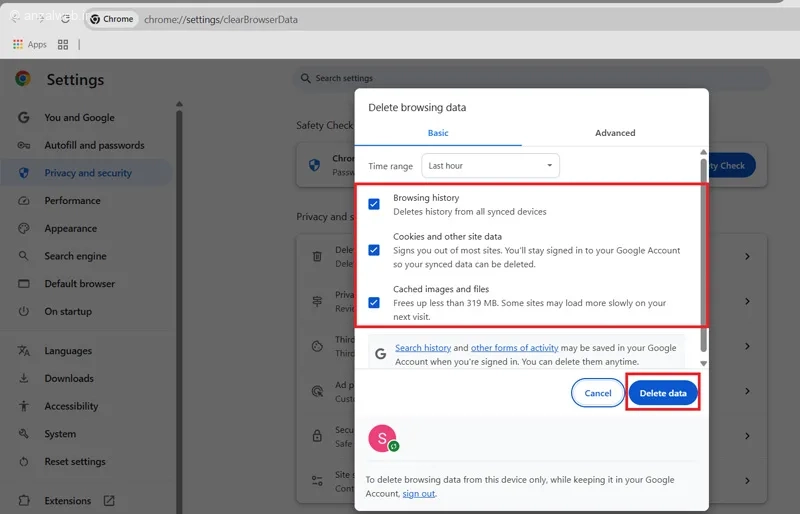800x514 pixels.
Task: Click the Search settings input field
Action: (x=530, y=78)
